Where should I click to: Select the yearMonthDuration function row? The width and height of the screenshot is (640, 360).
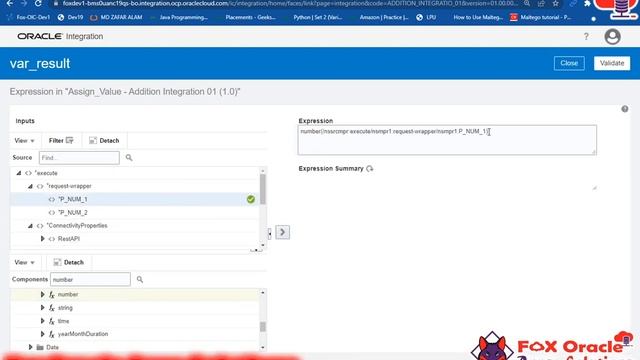[135, 334]
